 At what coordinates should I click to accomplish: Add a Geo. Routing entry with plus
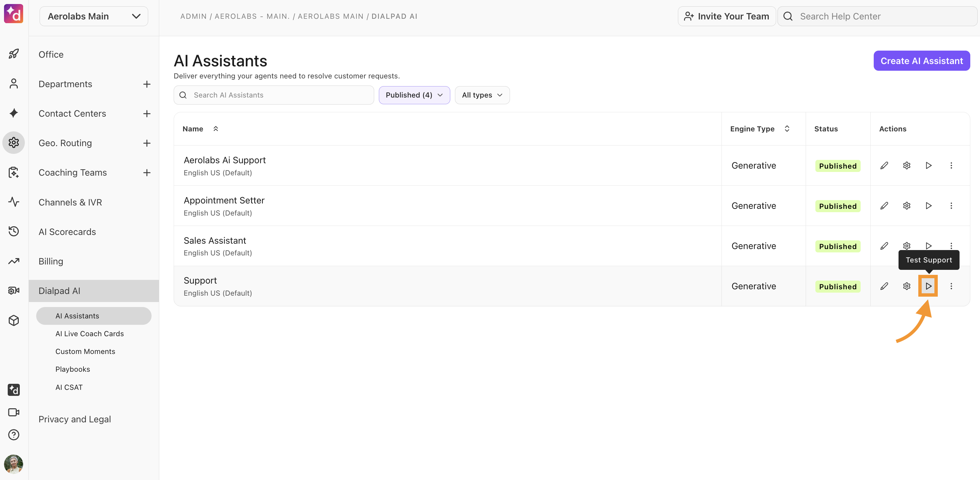click(x=147, y=143)
